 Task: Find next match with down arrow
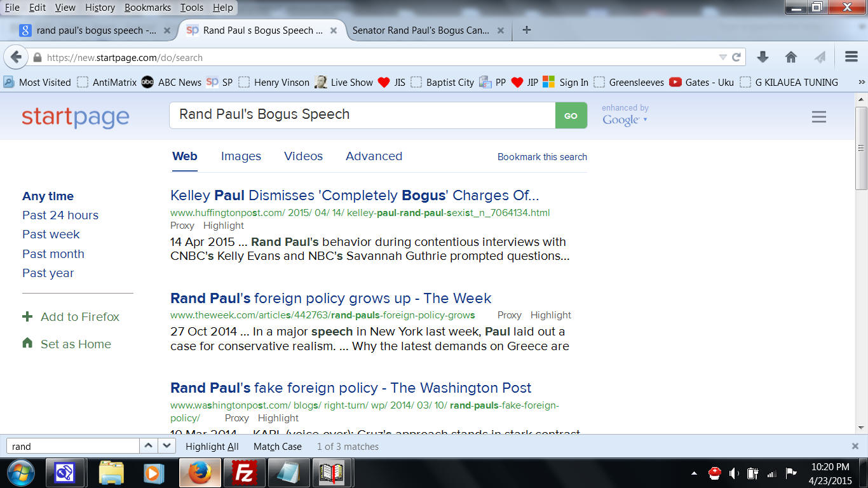click(166, 446)
